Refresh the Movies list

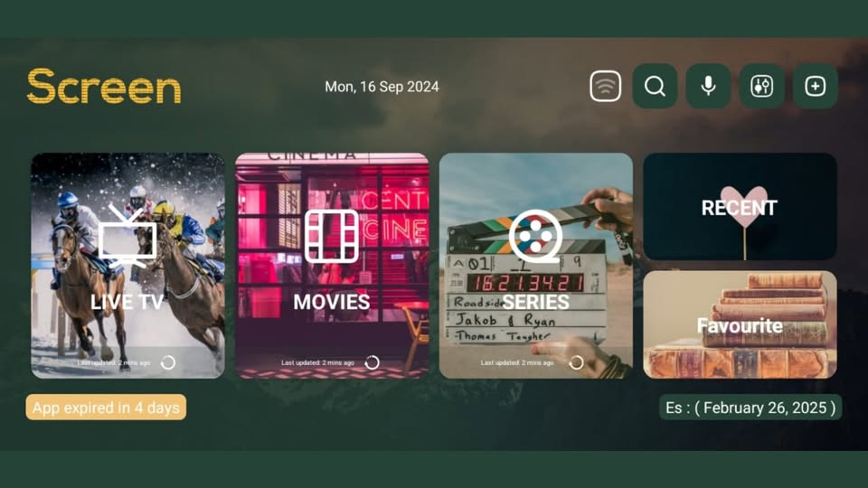(372, 362)
